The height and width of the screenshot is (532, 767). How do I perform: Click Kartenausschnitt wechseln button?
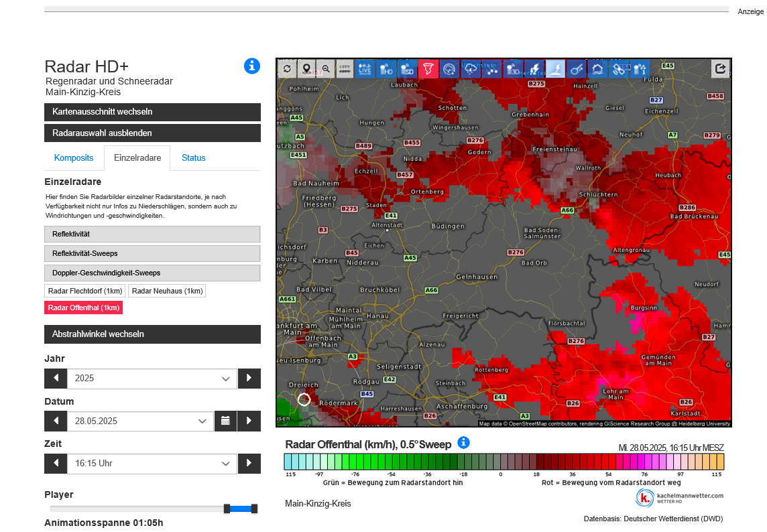(152, 112)
